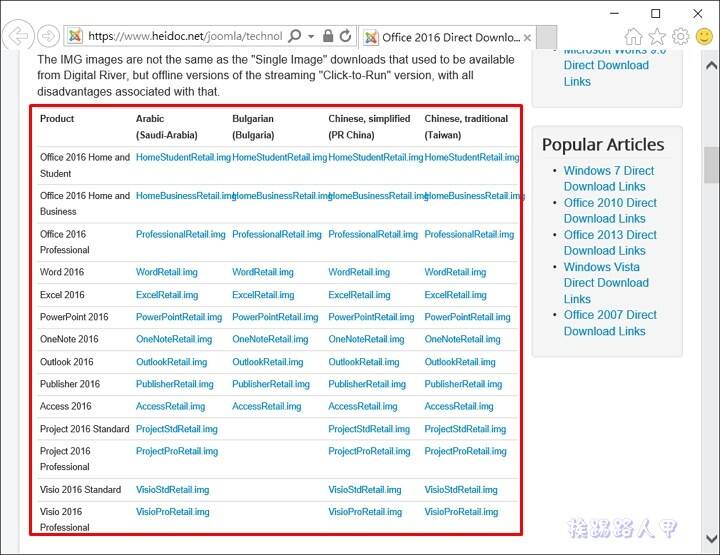720x555 pixels.
Task: Download Chinese simplified OneNoteRetail.img
Action: pyautogui.click(x=366, y=339)
